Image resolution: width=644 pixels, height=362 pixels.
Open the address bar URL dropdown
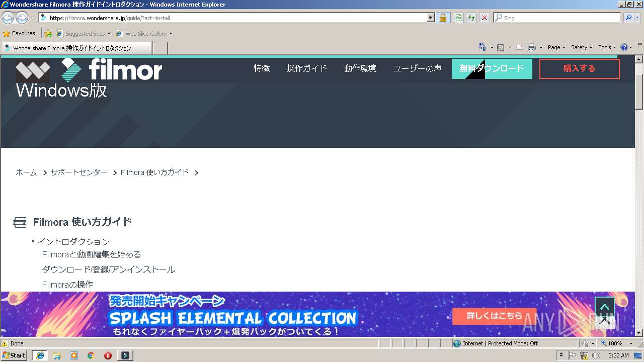click(430, 18)
